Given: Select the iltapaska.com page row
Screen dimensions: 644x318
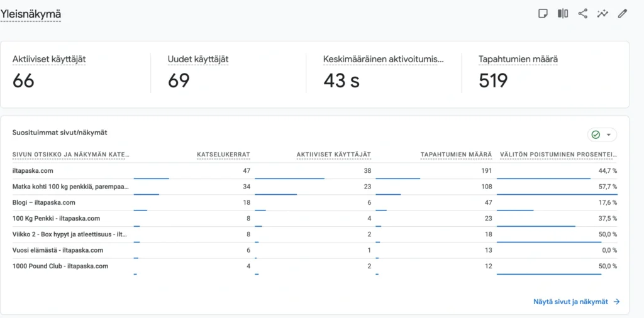Looking at the screenshot, I should (314, 171).
